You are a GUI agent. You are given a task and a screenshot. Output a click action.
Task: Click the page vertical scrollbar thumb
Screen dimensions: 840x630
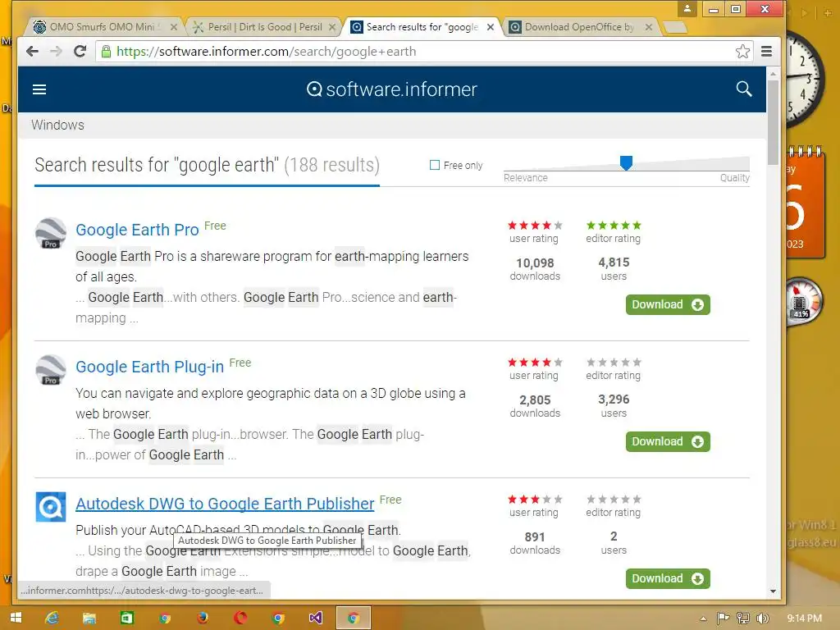tap(773, 122)
